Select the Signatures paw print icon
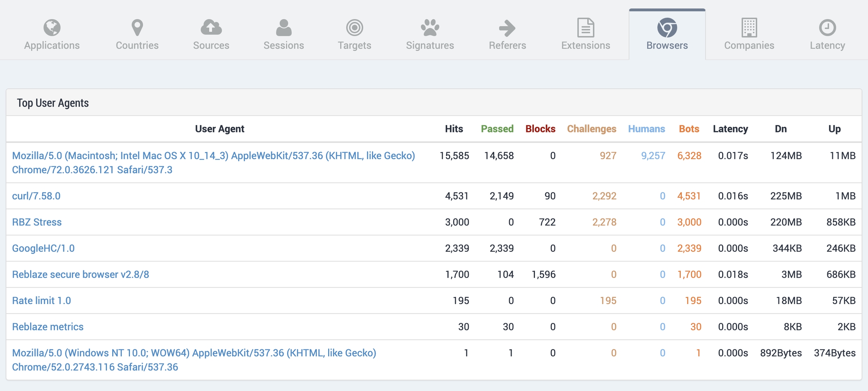This screenshot has height=391, width=868. pyautogui.click(x=430, y=27)
